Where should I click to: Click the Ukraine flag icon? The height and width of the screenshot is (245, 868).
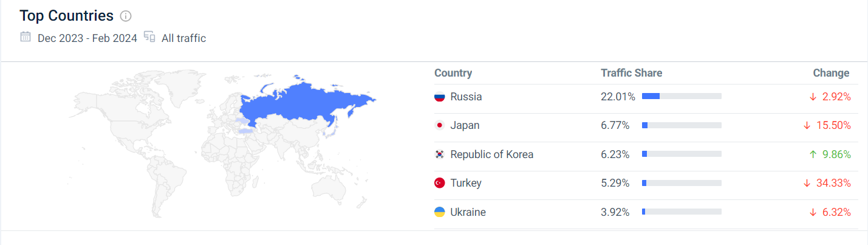tap(440, 212)
